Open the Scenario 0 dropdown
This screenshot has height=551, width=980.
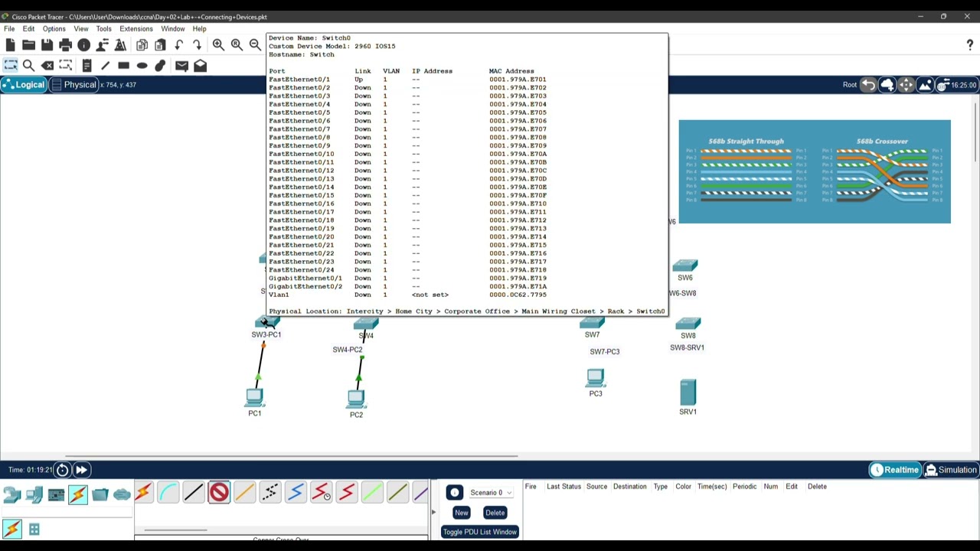click(491, 493)
